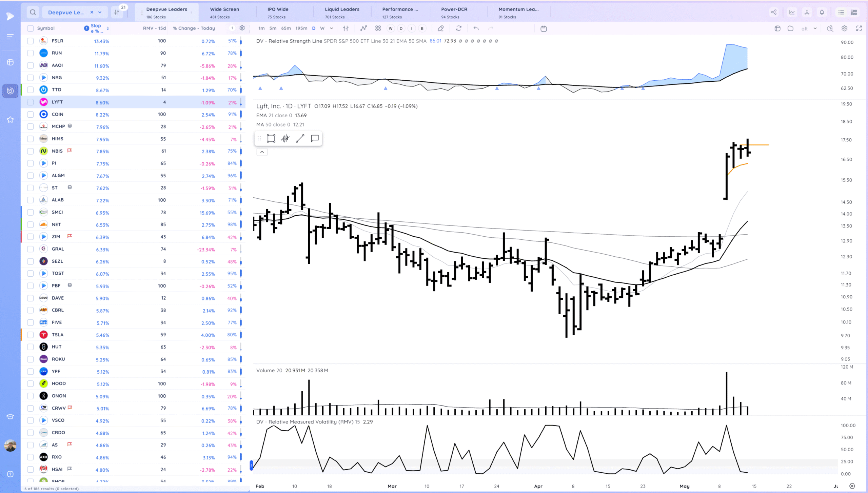Click the undo arrow icon

coord(476,28)
